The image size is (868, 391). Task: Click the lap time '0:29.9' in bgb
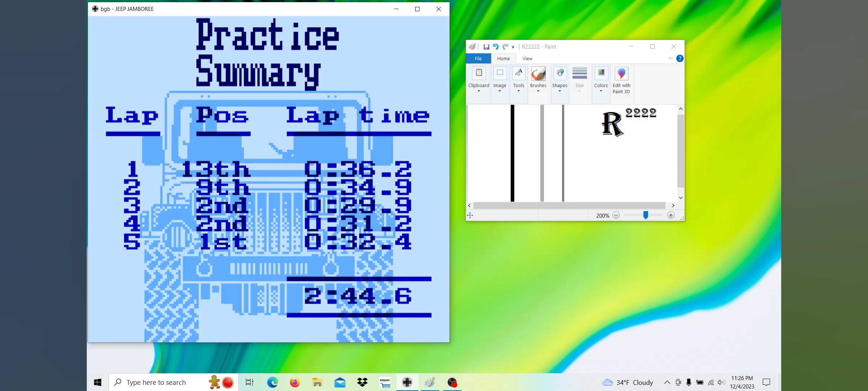pyautogui.click(x=358, y=205)
